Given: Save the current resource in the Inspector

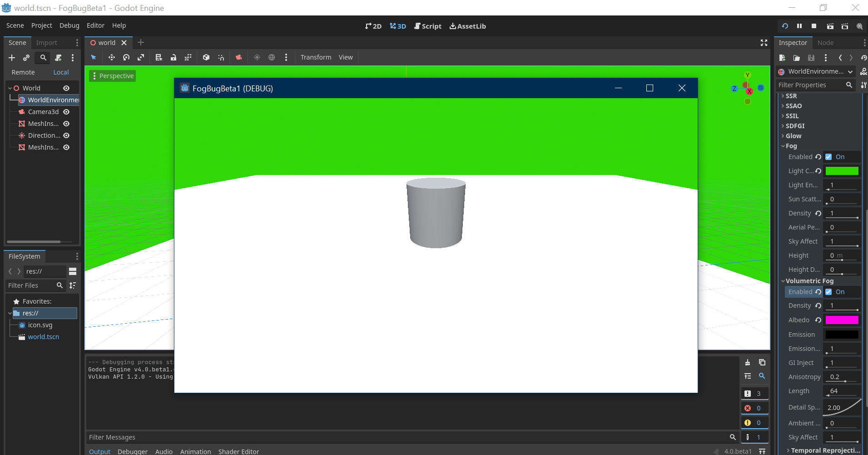Looking at the screenshot, I should 811,58.
